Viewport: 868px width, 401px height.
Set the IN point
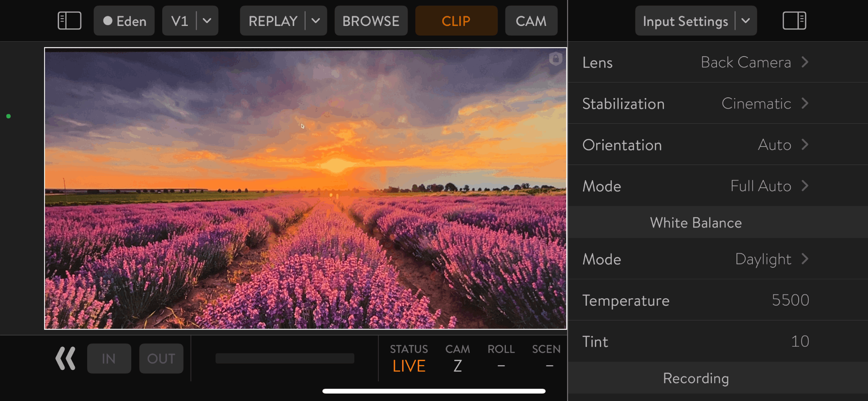point(109,358)
